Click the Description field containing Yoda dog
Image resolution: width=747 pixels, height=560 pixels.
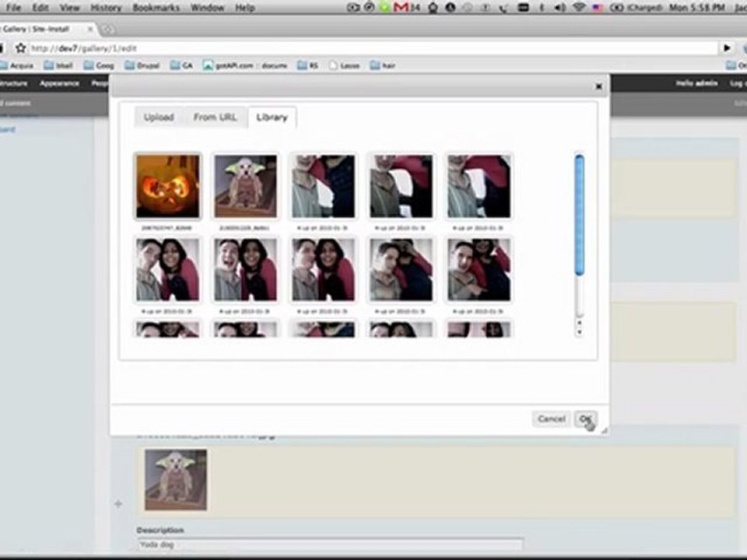(x=330, y=544)
